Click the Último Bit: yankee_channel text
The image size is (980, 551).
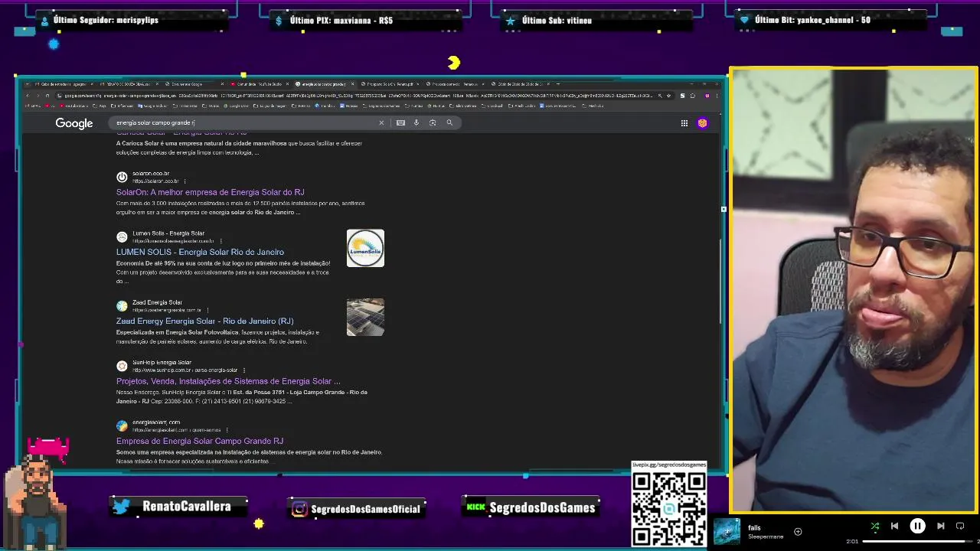(812, 20)
